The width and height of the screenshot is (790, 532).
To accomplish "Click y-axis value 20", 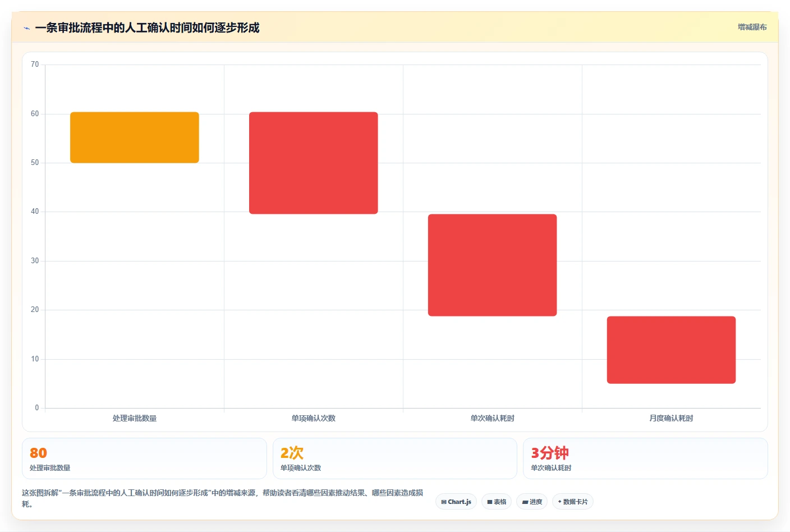I will [x=35, y=310].
